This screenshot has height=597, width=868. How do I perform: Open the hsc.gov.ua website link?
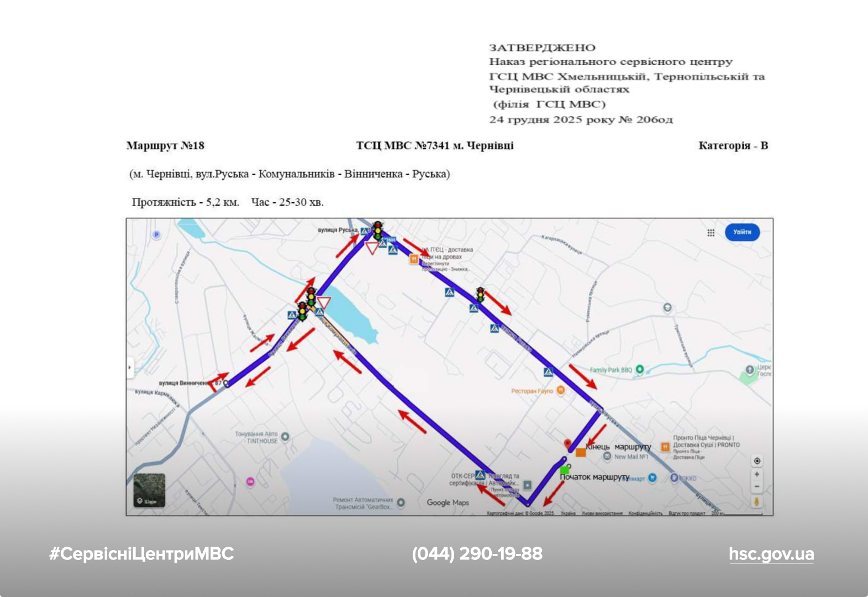771,554
